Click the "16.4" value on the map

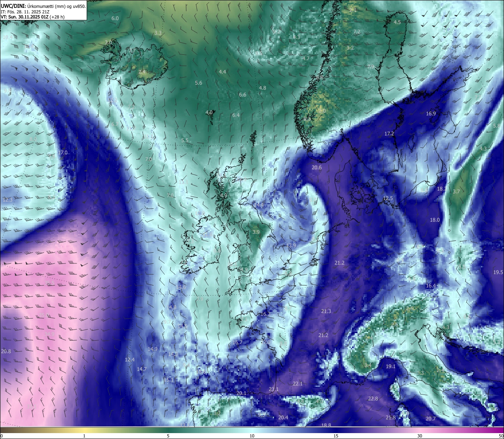(431, 286)
